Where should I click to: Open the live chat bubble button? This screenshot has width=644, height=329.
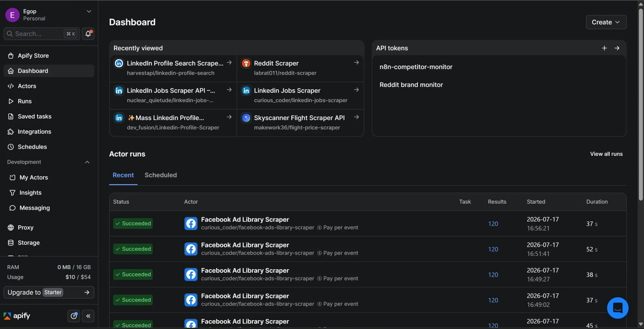617,308
